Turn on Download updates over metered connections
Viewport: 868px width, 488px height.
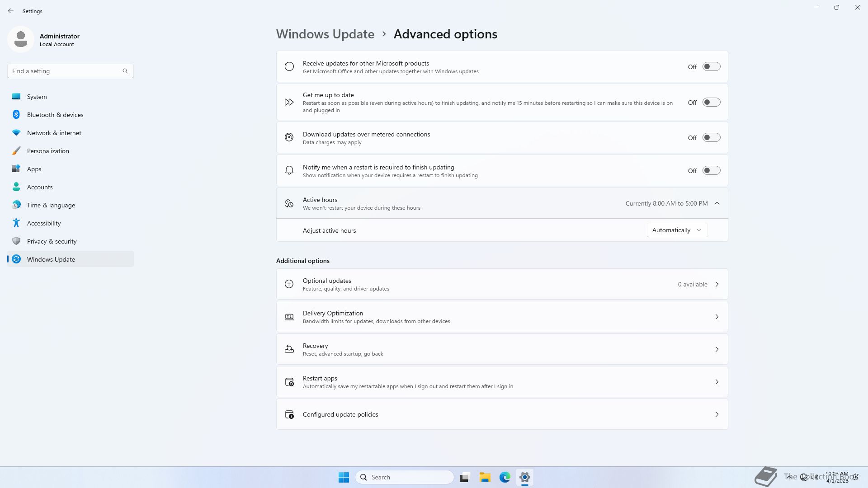point(711,138)
